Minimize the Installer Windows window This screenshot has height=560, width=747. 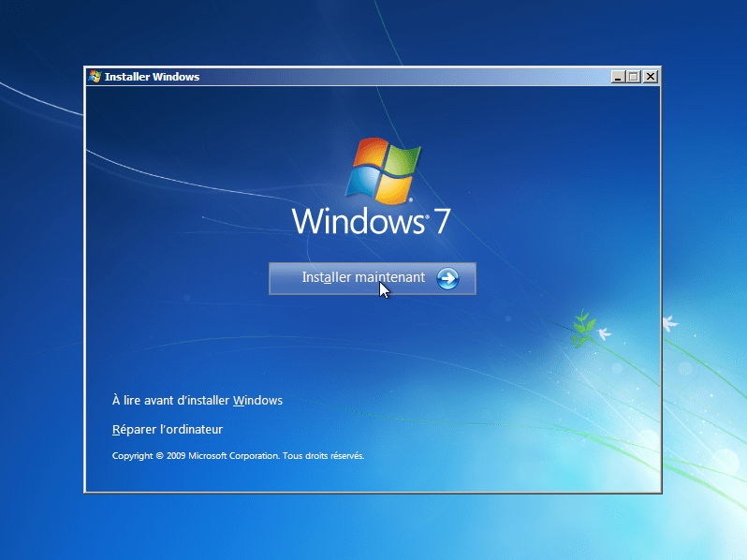click(x=618, y=77)
